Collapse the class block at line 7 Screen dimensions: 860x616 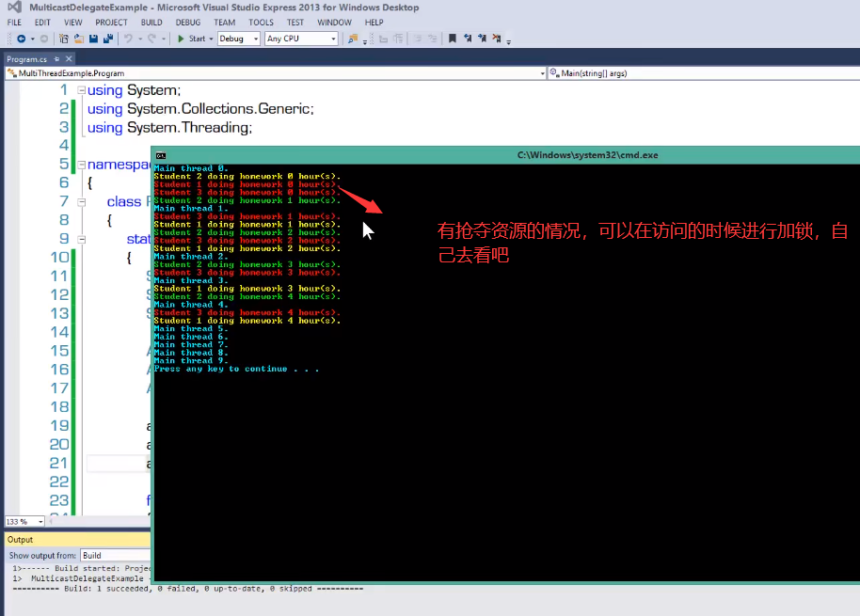81,202
